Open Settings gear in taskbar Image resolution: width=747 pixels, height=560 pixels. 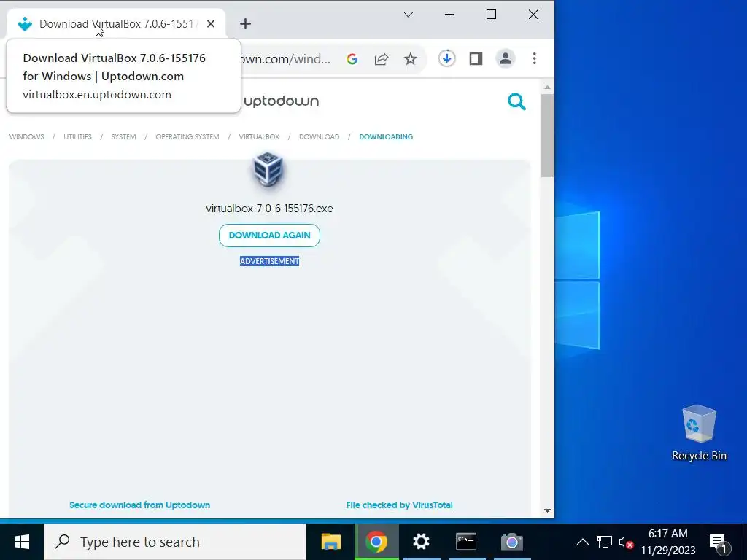[x=421, y=542]
